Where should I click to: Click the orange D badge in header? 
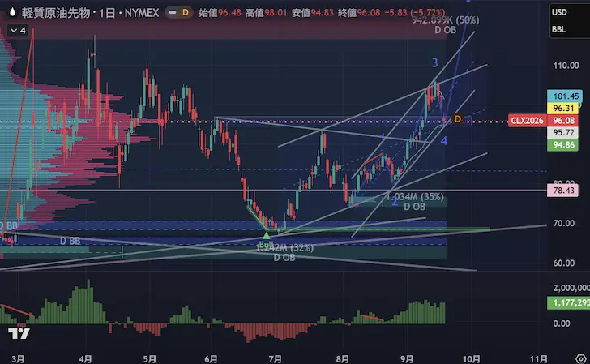[x=186, y=12]
